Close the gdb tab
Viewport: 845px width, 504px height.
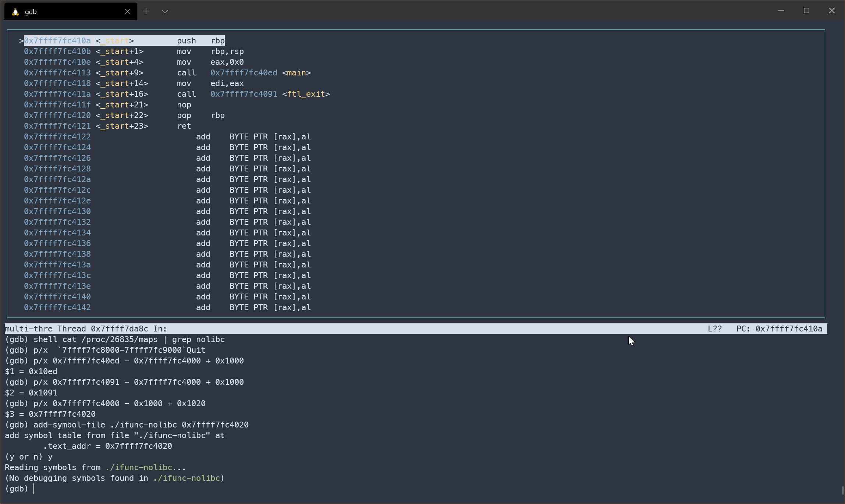coord(128,11)
